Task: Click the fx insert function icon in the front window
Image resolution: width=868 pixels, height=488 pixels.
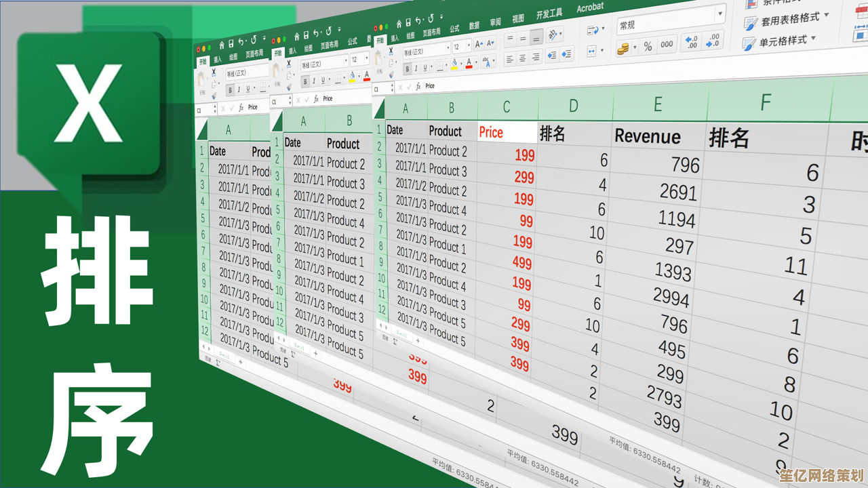Action: 418,87
